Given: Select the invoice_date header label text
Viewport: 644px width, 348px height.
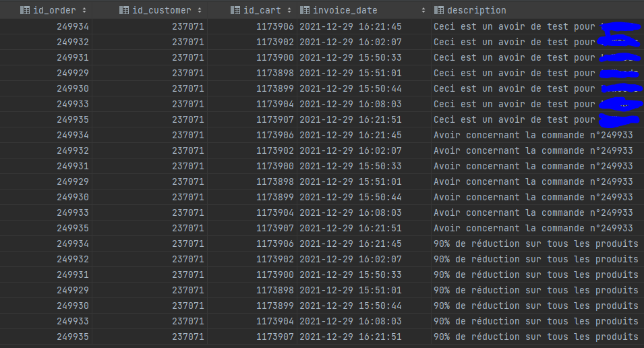Looking at the screenshot, I should (345, 10).
